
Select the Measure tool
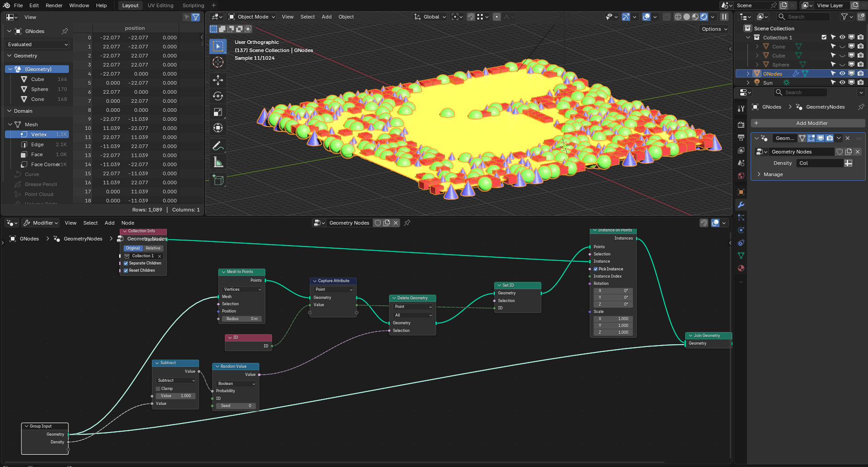coord(218,162)
